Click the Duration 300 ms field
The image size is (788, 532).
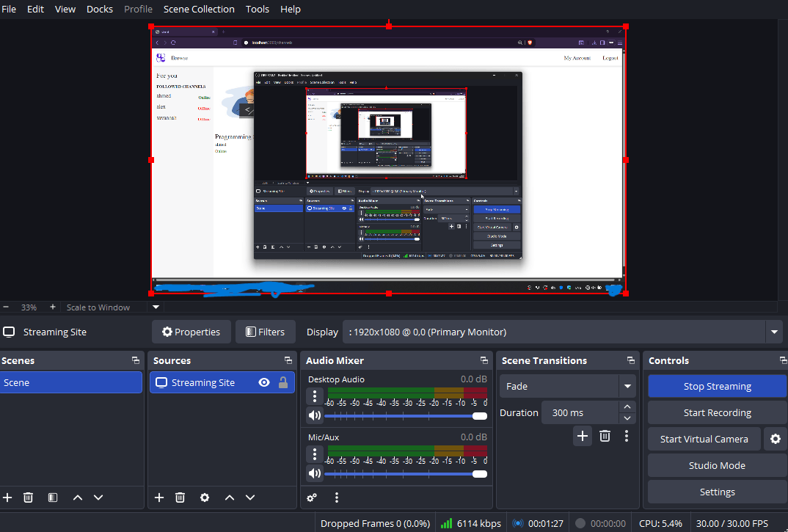580,412
